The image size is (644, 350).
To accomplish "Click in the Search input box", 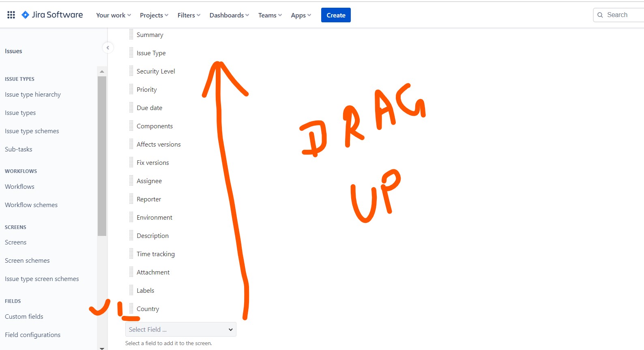I will click(x=623, y=15).
